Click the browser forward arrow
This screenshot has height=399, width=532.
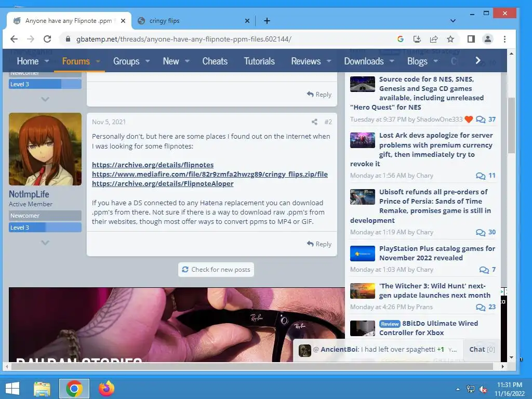31,39
